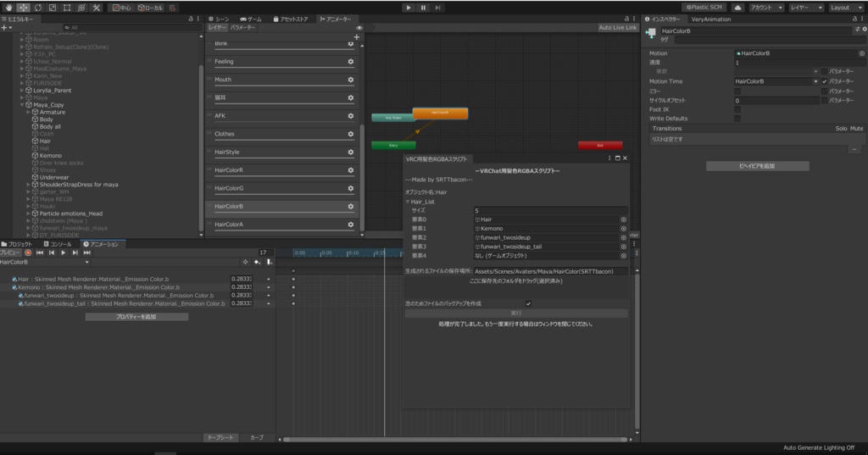868x455 pixels.
Task: Click Auto Live Link button
Action: tap(617, 28)
